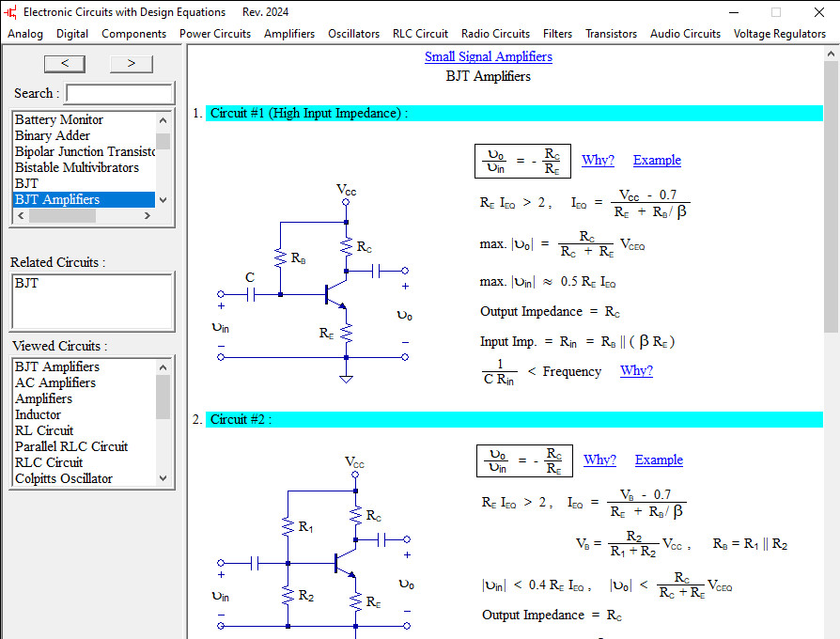The width and height of the screenshot is (840, 639).
Task: Click the Search input field
Action: [119, 93]
